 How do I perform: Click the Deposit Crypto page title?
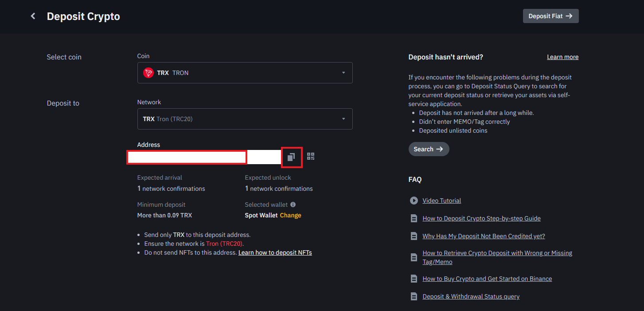pyautogui.click(x=83, y=16)
